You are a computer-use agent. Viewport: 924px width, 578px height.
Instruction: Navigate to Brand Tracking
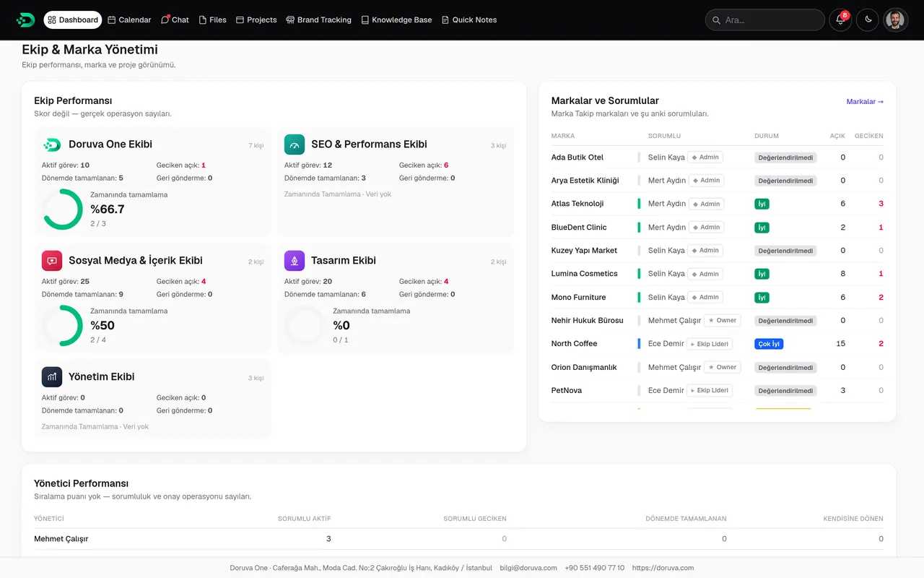[318, 20]
